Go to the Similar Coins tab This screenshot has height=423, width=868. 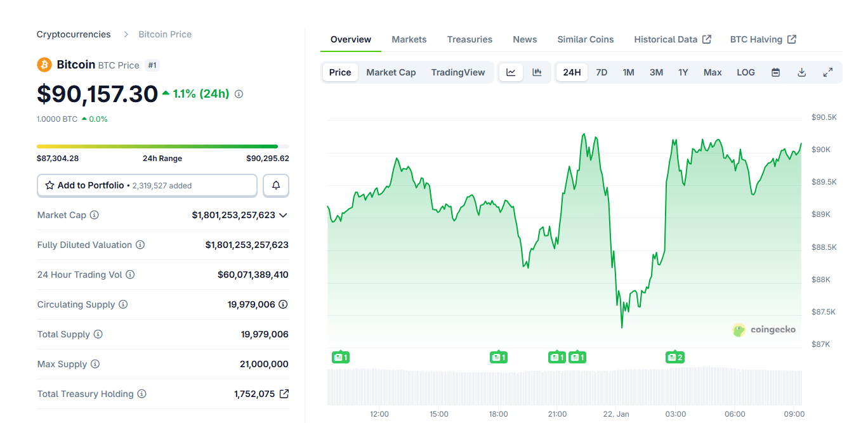pyautogui.click(x=585, y=39)
